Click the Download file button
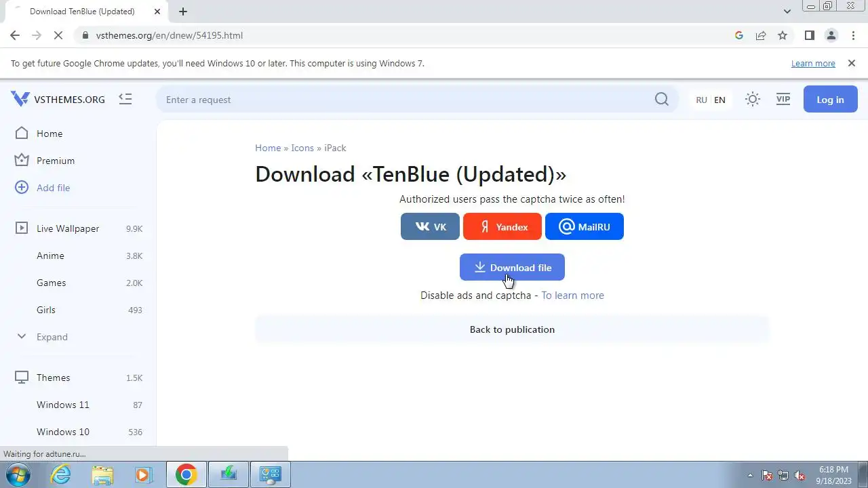868x488 pixels. coord(512,267)
